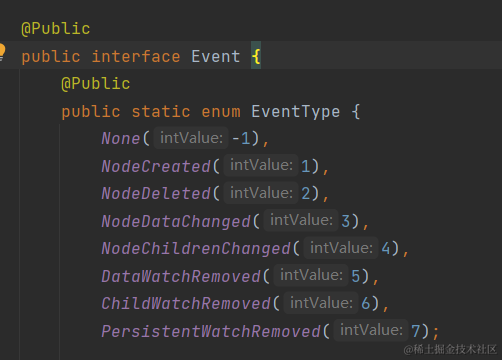
Task: Click the intValue hint on PersistentWatchRemoved line
Action: coord(371,330)
